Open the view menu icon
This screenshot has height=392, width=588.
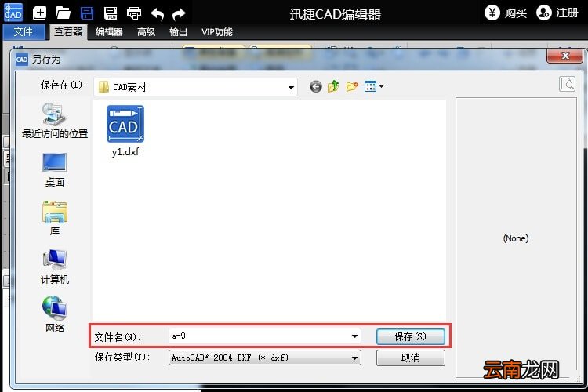(374, 87)
